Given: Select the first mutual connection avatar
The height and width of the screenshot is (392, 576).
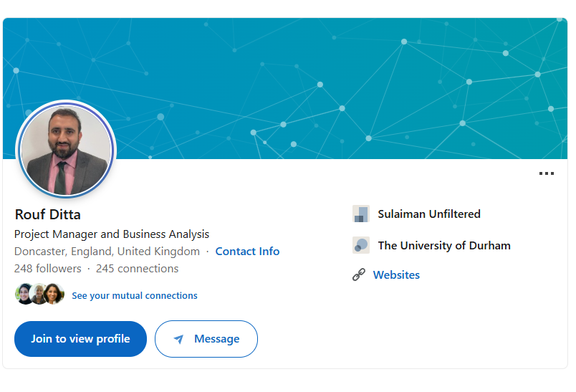Looking at the screenshot, I should (x=24, y=295).
